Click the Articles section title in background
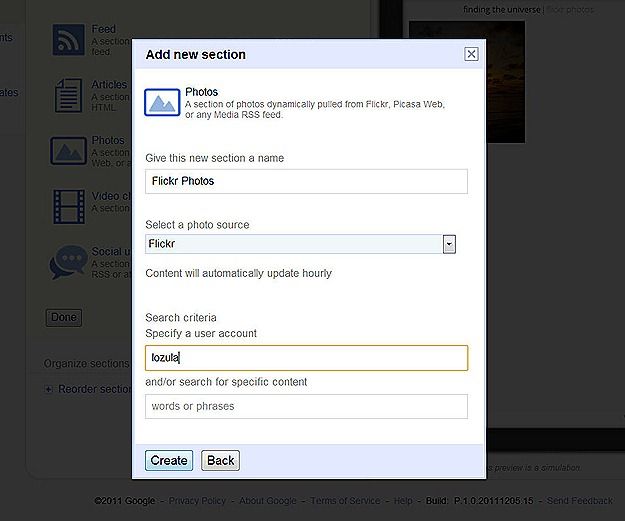Screen dimensions: 625x521 109,85
